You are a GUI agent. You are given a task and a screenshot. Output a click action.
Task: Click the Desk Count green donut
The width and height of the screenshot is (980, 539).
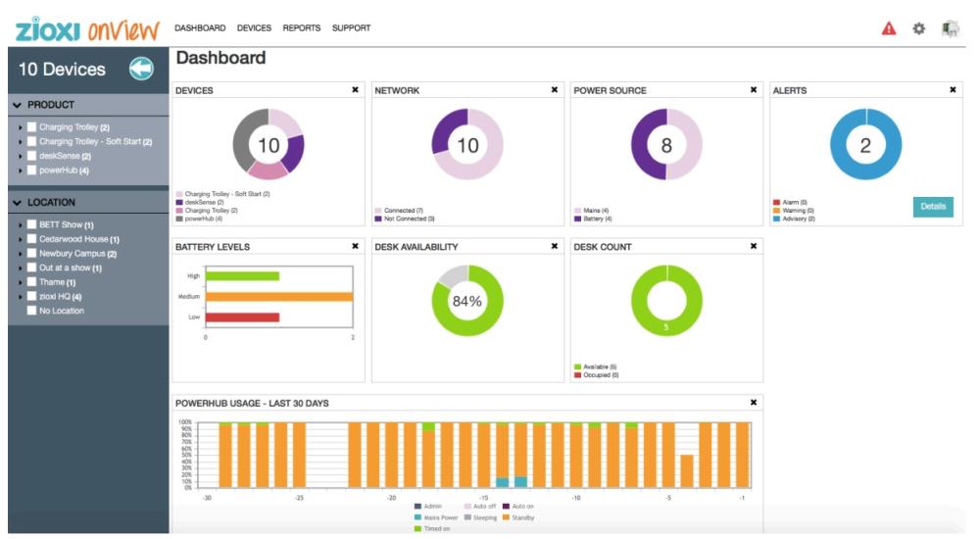pyautogui.click(x=666, y=301)
